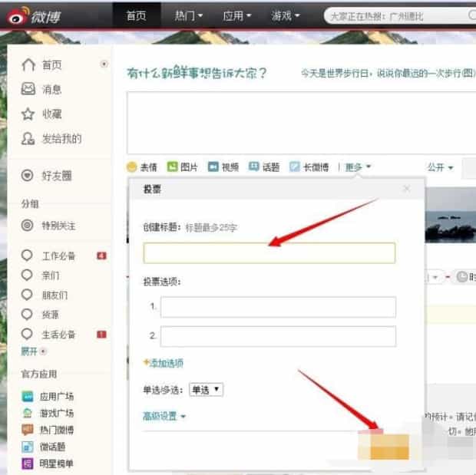Click the poll title input field
Image resolution: width=476 pixels, height=475 pixels.
(x=269, y=253)
